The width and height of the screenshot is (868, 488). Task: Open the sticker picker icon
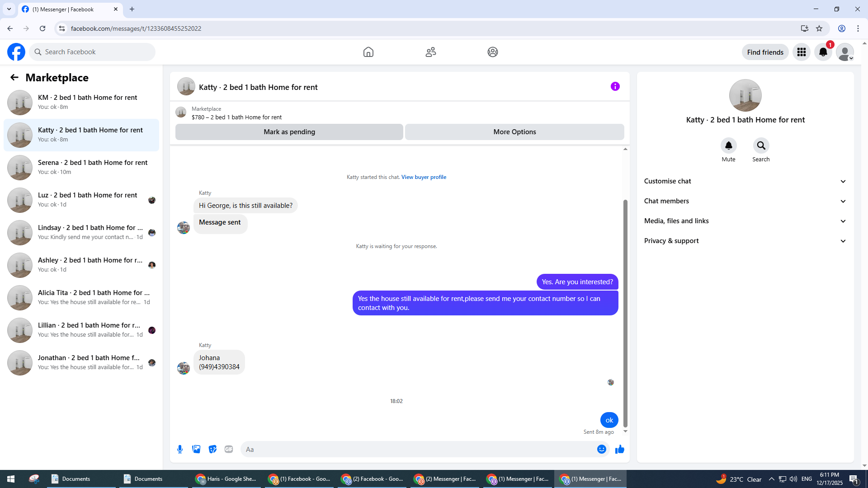(212, 449)
